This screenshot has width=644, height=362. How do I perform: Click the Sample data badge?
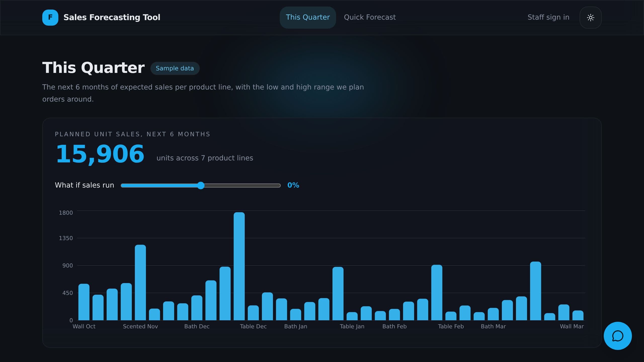point(175,68)
